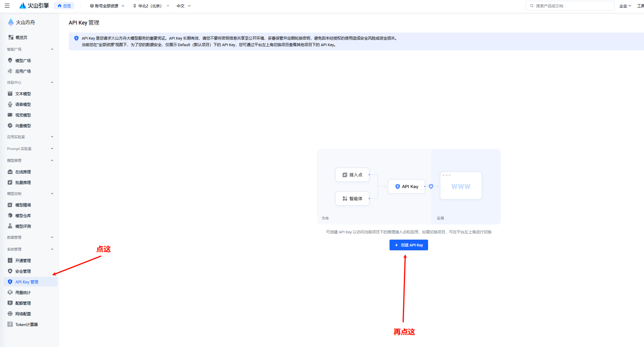Expand the Prompt 实验室 section
The height and width of the screenshot is (347, 644).
tap(52, 149)
